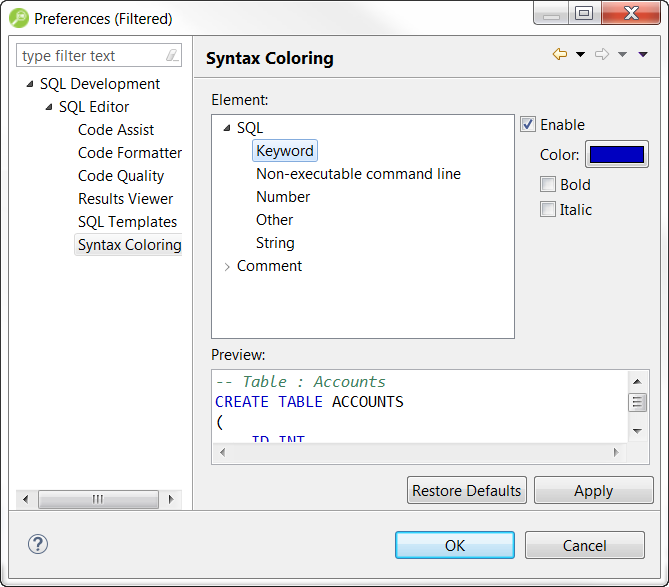Click the Apply button

(x=593, y=490)
